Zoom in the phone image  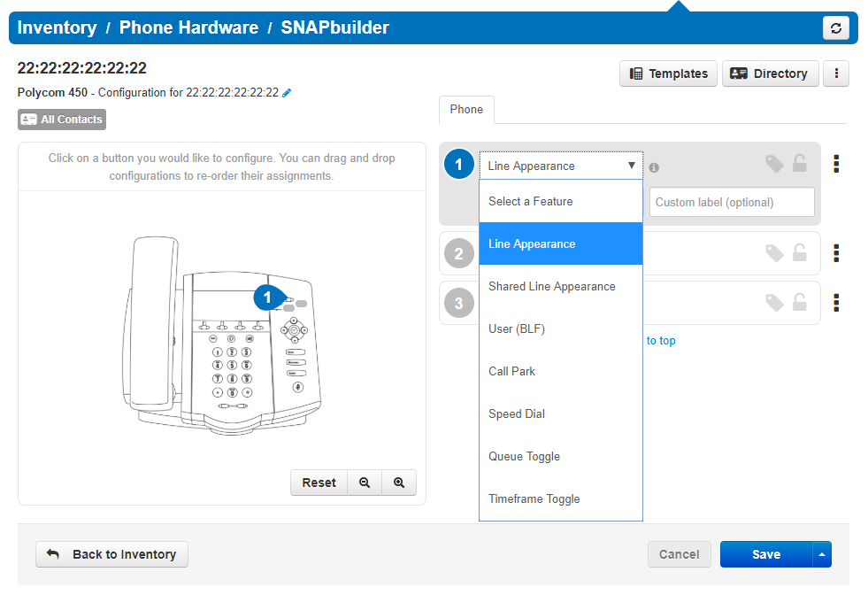coord(399,483)
